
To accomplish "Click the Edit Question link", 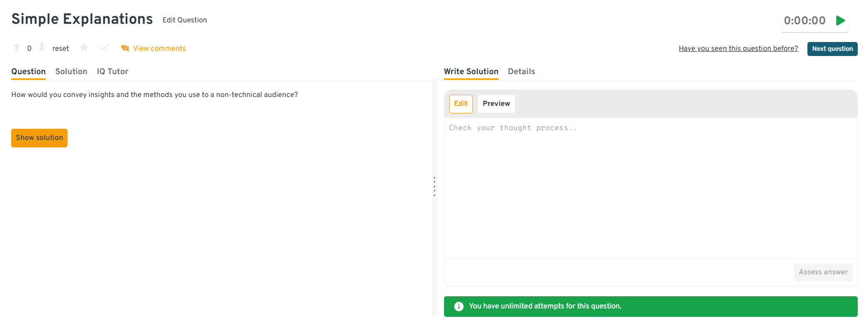I will click(x=185, y=20).
